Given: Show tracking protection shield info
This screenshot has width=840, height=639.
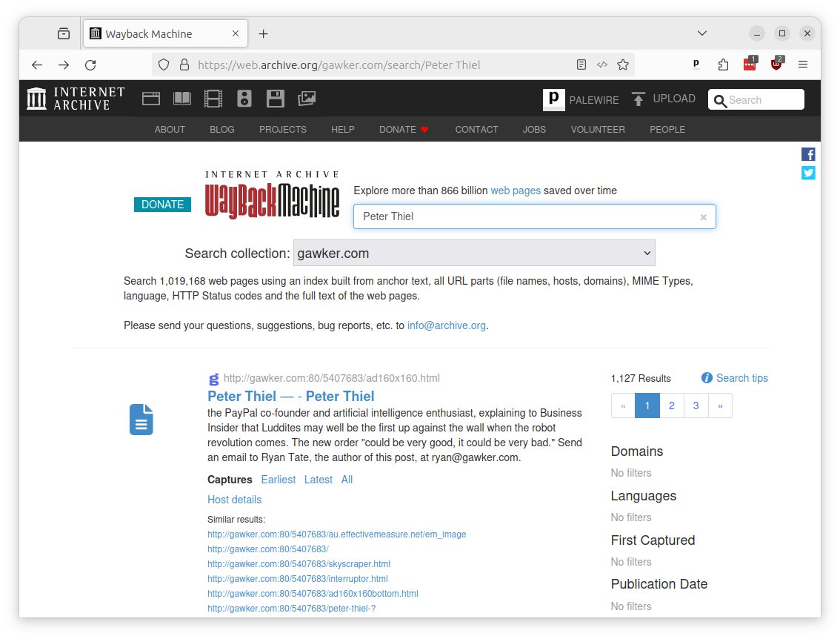Looking at the screenshot, I should pyautogui.click(x=164, y=65).
